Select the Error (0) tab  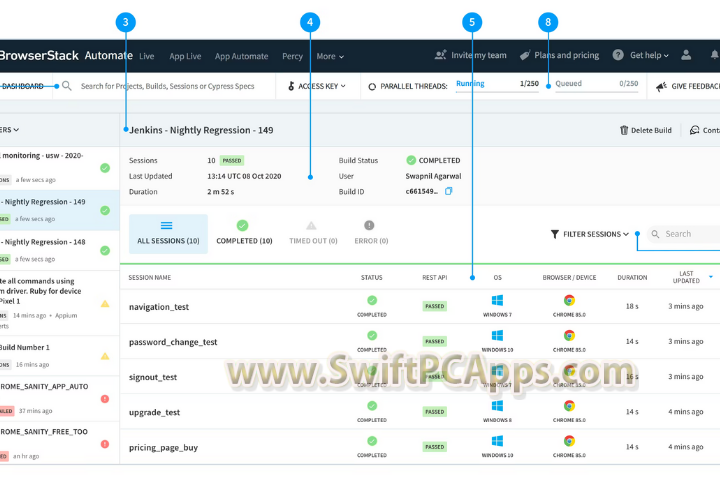pos(371,234)
